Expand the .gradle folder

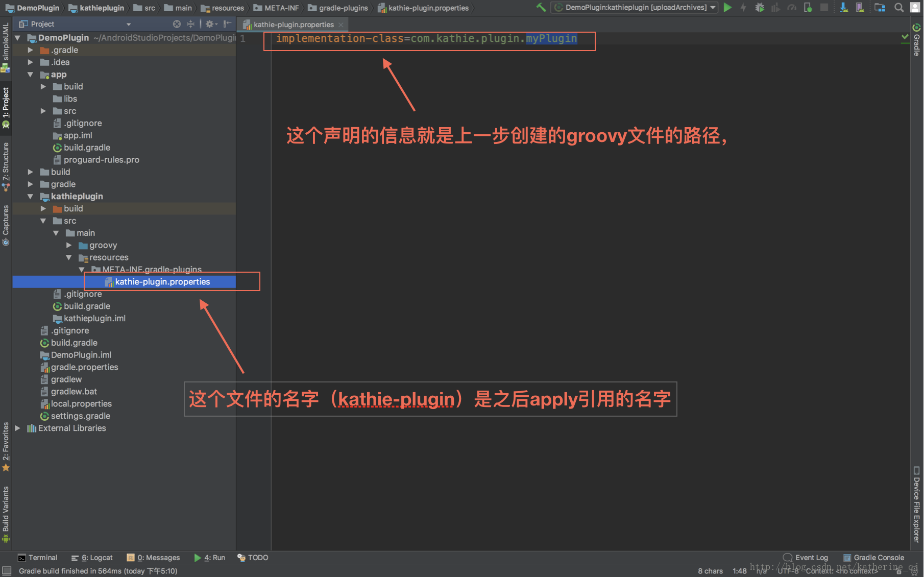pyautogui.click(x=31, y=50)
